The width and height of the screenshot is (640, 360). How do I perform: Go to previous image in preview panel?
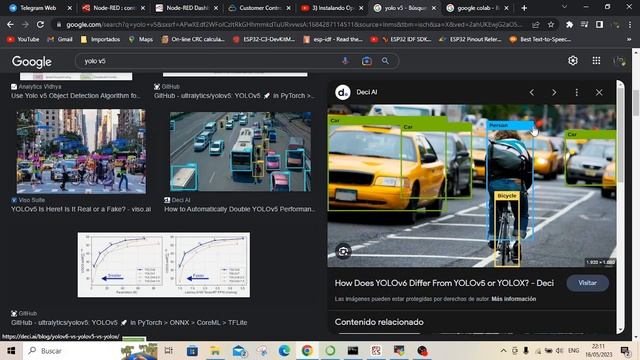pos(531,93)
